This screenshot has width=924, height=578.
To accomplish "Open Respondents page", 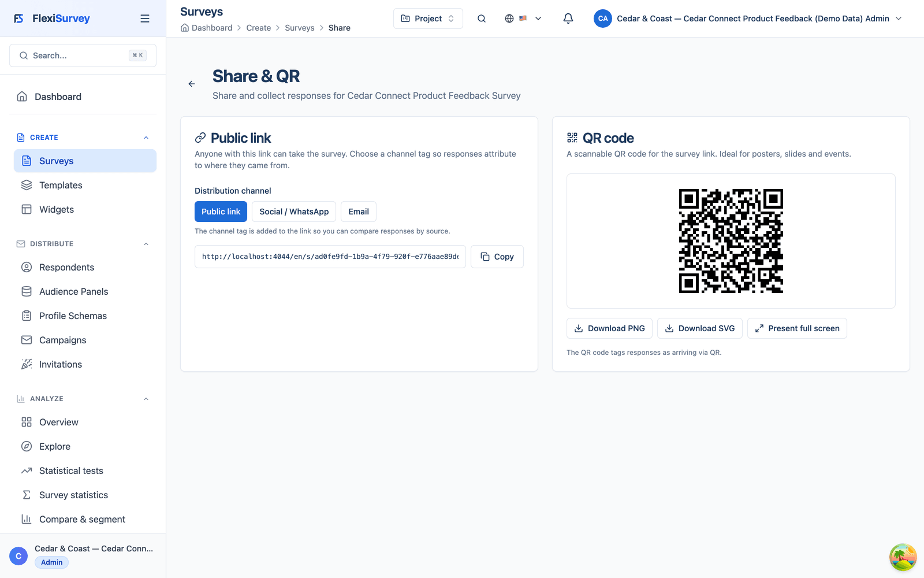I will (x=85, y=267).
